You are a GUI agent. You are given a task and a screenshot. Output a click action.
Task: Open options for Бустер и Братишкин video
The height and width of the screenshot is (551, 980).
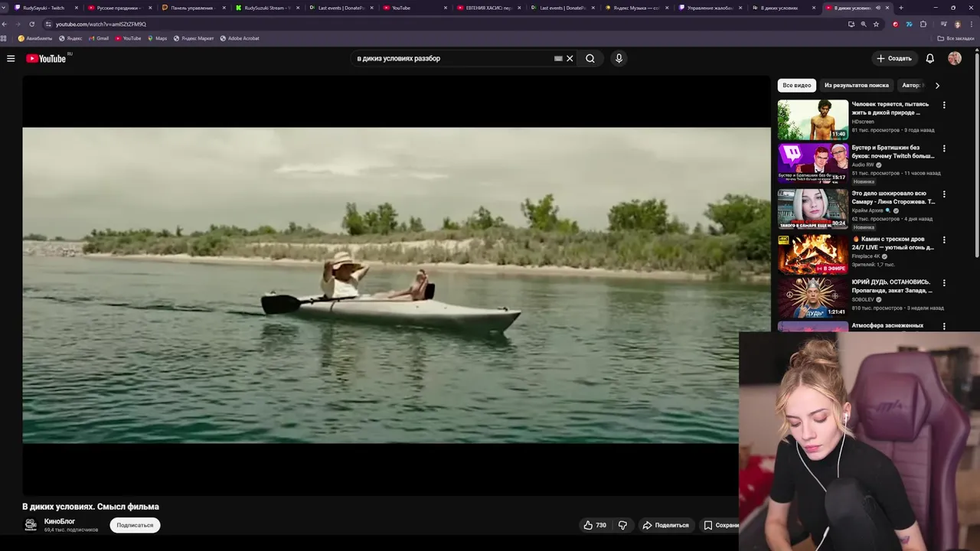(x=944, y=148)
